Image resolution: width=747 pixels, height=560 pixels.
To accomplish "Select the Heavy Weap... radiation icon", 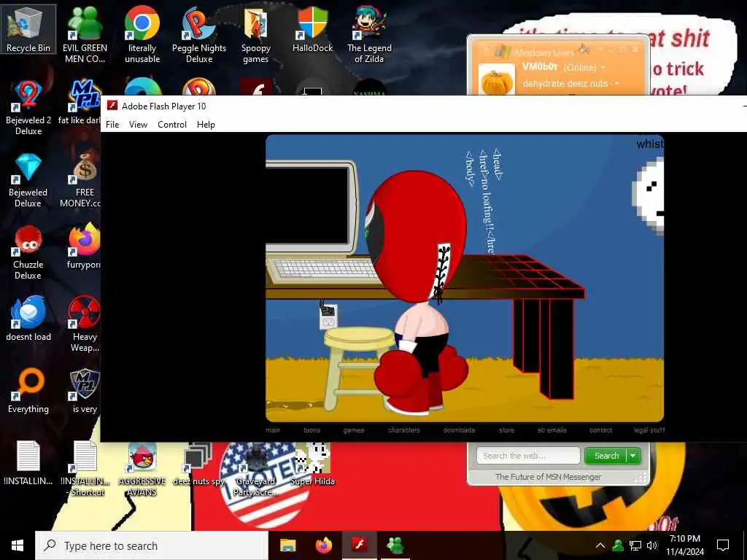I will pos(85,324).
